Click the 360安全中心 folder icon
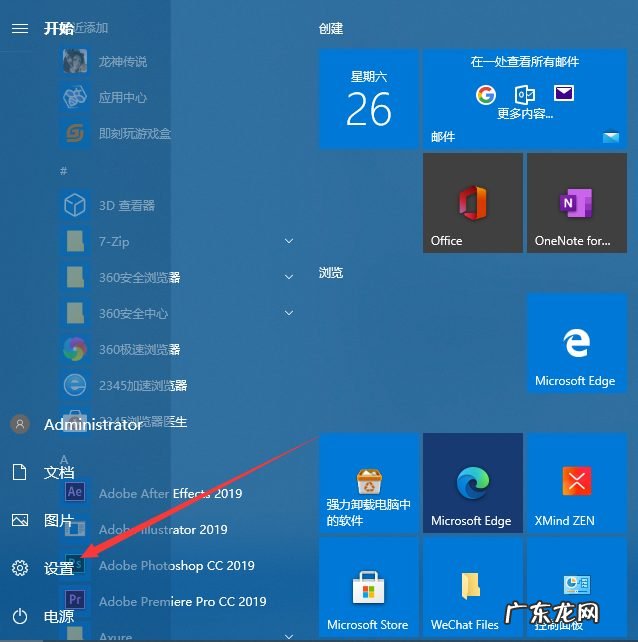Viewport: 638px width, 642px height. 75,313
